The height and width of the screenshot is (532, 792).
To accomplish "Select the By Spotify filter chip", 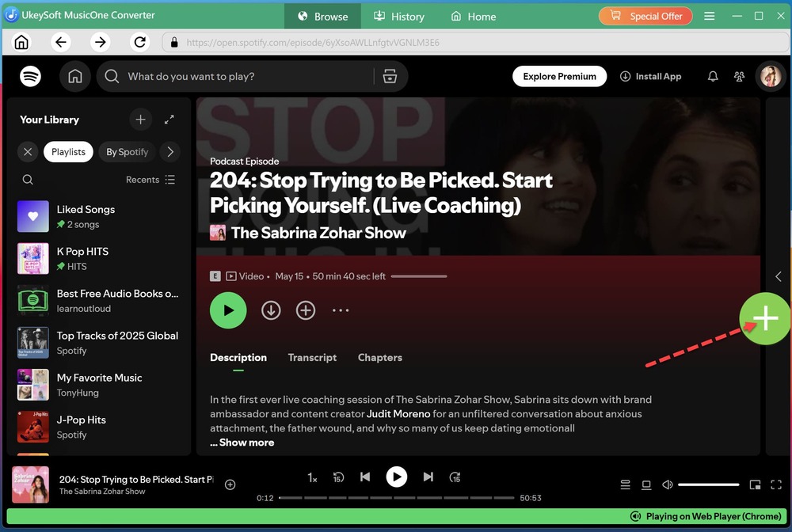I will coord(128,152).
